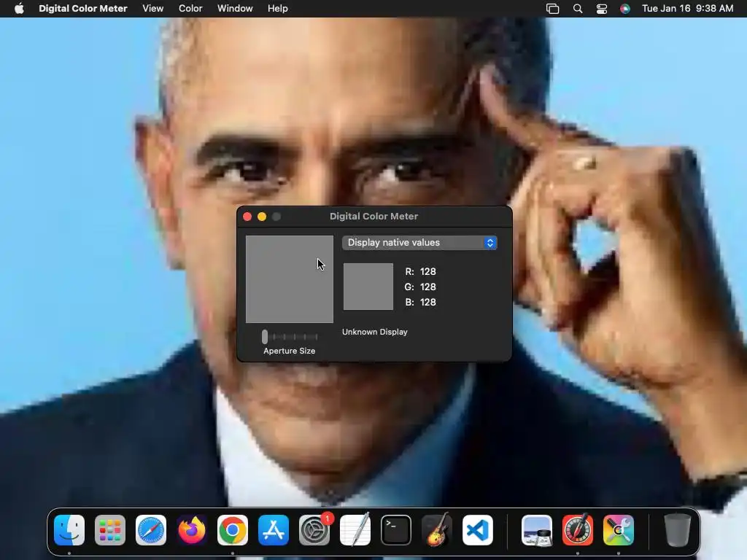The image size is (747, 560).
Task: Open System Settings with badge
Action: pyautogui.click(x=314, y=530)
